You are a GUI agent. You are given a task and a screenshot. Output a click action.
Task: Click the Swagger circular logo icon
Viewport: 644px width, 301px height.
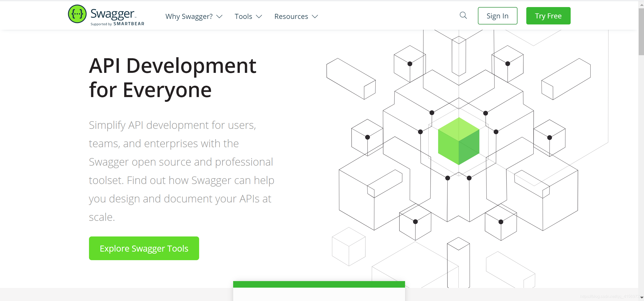point(77,14)
